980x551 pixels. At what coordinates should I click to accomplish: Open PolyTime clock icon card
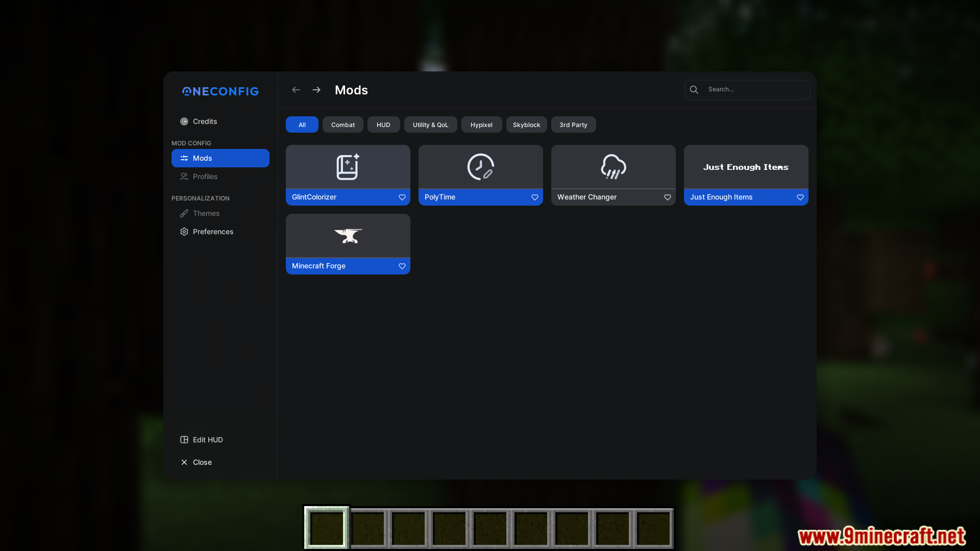481,167
